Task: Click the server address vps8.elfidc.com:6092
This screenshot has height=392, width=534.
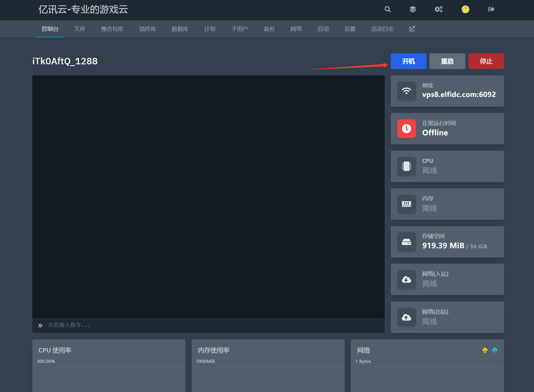Action: pos(459,95)
